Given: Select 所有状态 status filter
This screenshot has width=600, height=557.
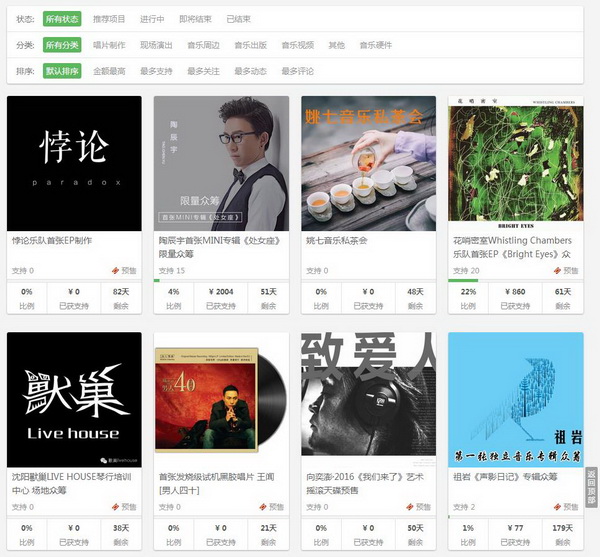Looking at the screenshot, I should [62, 19].
